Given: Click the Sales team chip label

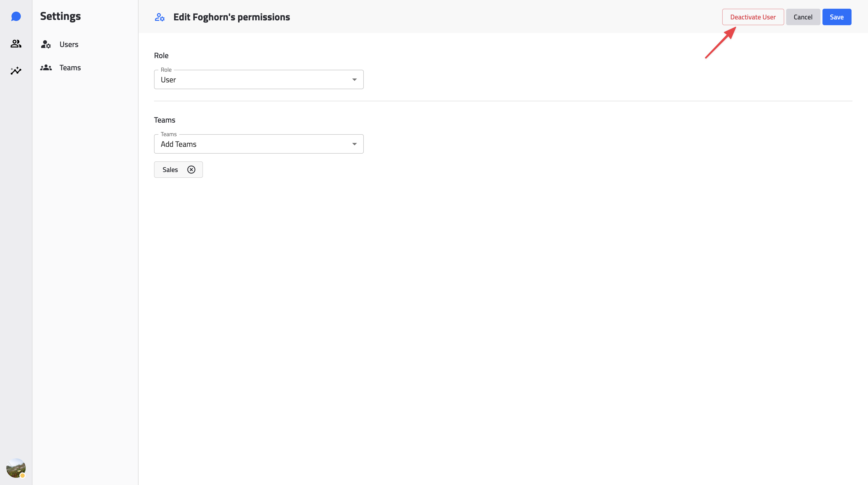Looking at the screenshot, I should tap(170, 170).
